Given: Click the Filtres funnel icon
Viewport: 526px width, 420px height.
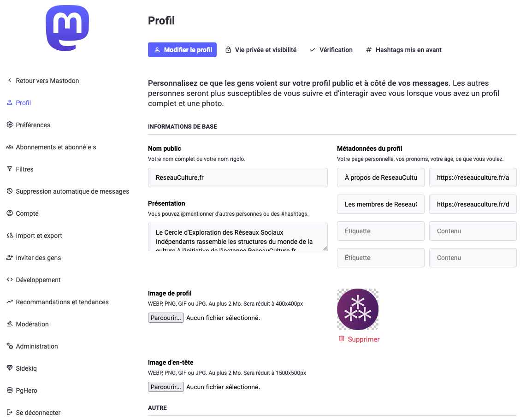Looking at the screenshot, I should pyautogui.click(x=10, y=169).
